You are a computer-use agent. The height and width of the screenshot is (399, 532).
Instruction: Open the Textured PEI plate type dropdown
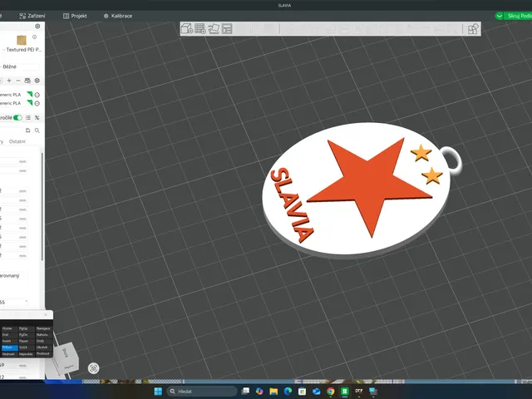22,50
